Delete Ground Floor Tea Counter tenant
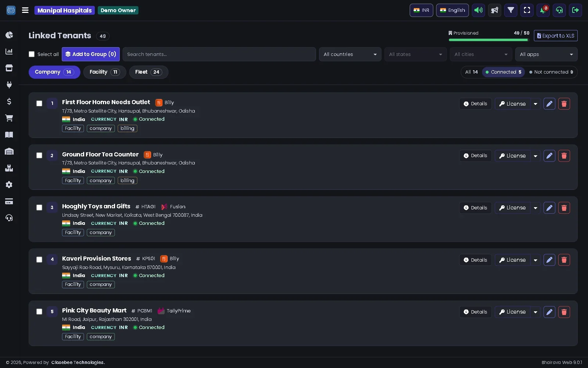This screenshot has height=368, width=588. [x=564, y=156]
